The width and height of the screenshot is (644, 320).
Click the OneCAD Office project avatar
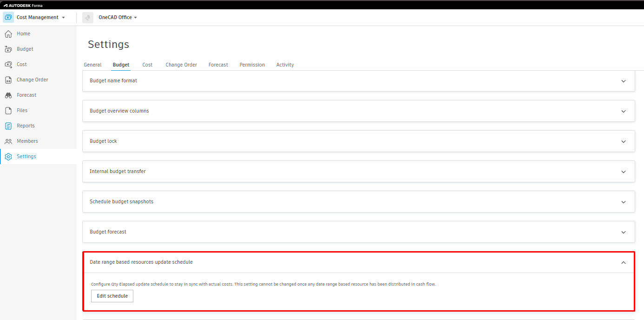click(88, 18)
